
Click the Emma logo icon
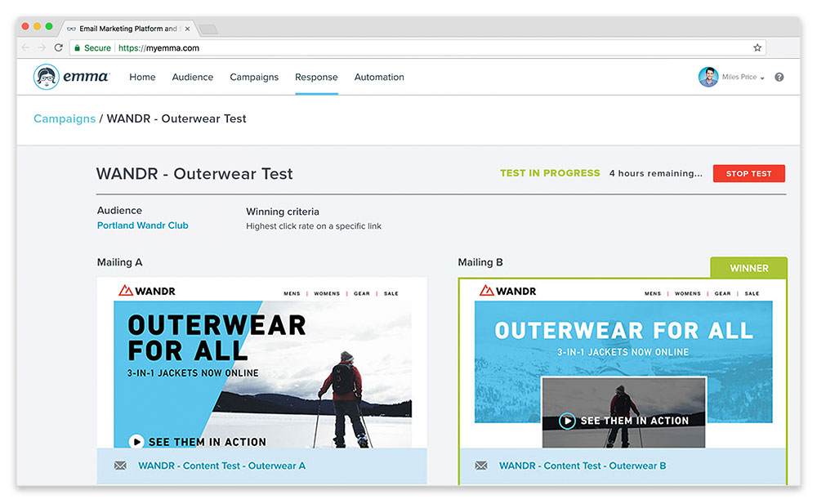tap(47, 77)
